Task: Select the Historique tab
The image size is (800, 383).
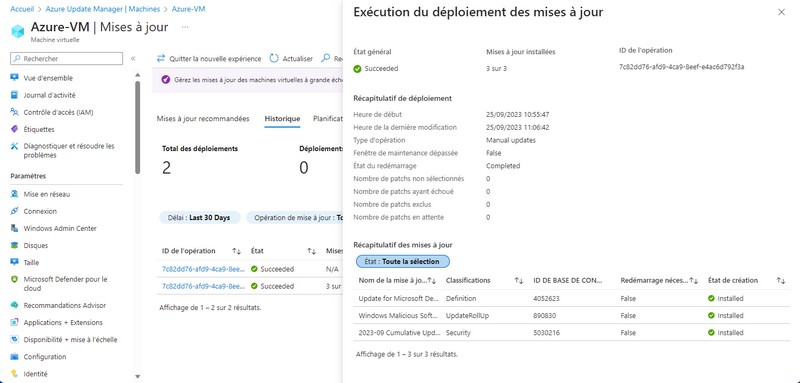Action: coord(282,118)
